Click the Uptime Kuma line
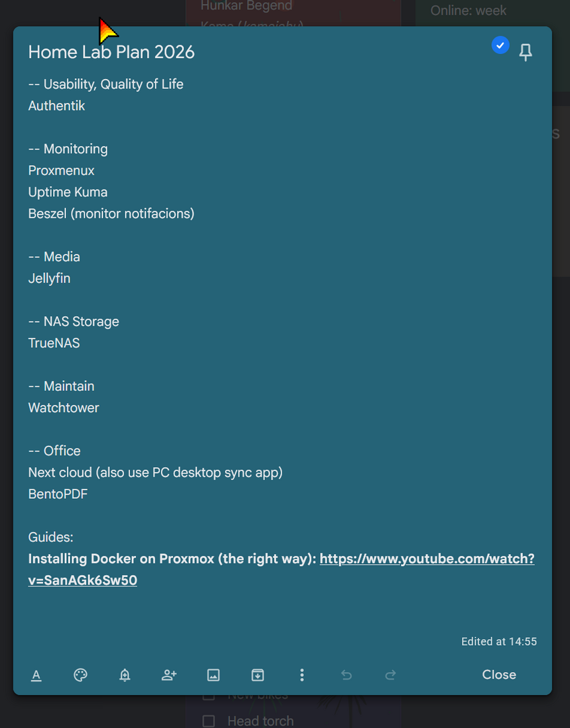Image resolution: width=570 pixels, height=728 pixels. click(x=67, y=192)
